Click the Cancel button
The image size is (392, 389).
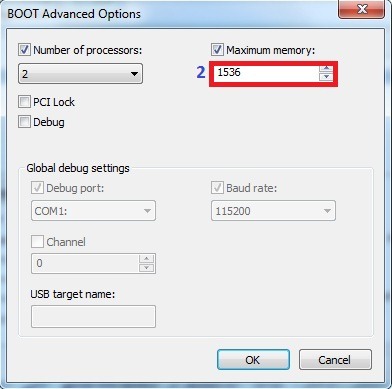pos(335,359)
